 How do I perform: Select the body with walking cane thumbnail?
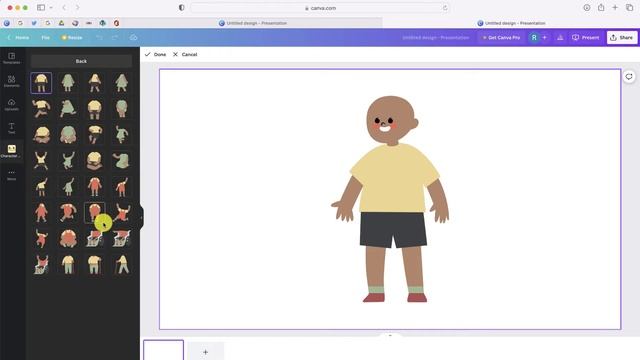(x=122, y=264)
